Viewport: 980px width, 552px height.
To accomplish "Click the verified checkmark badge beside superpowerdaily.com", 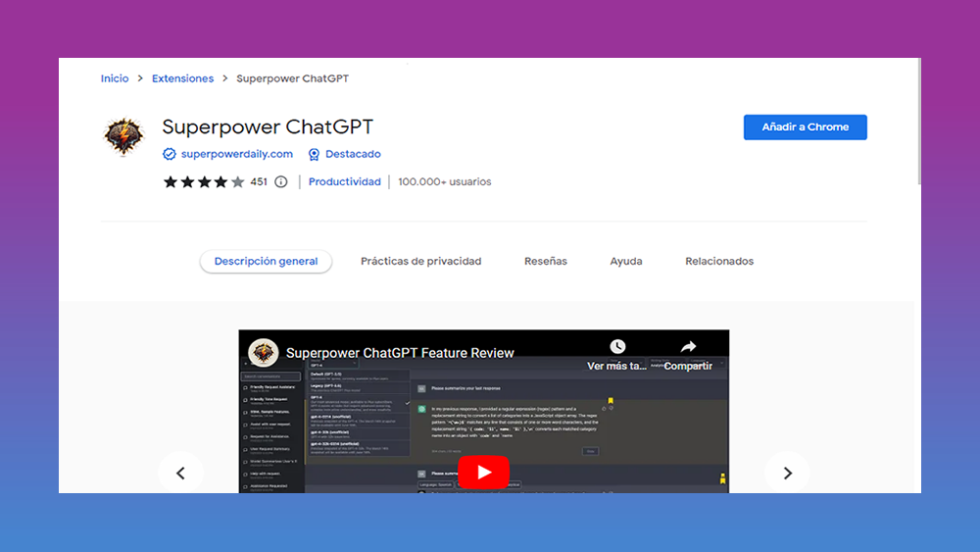I will [169, 154].
